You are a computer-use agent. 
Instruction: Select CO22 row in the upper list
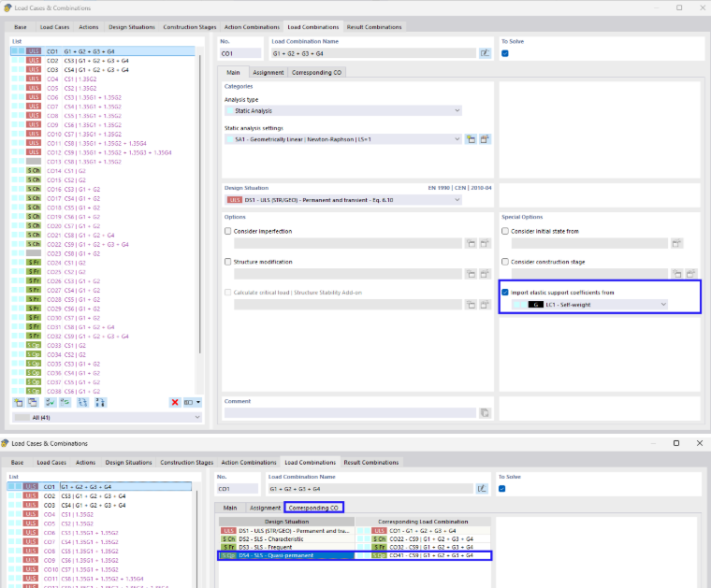[x=104, y=244]
